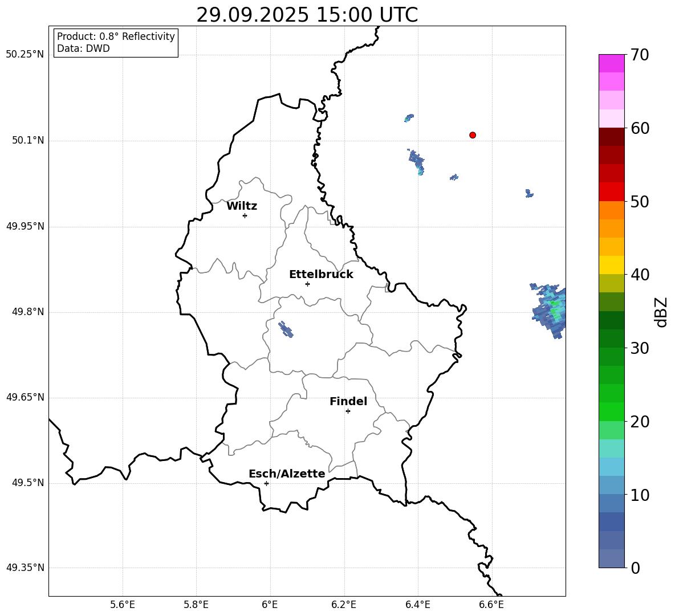Click the cross marker below Findel

click(x=348, y=411)
